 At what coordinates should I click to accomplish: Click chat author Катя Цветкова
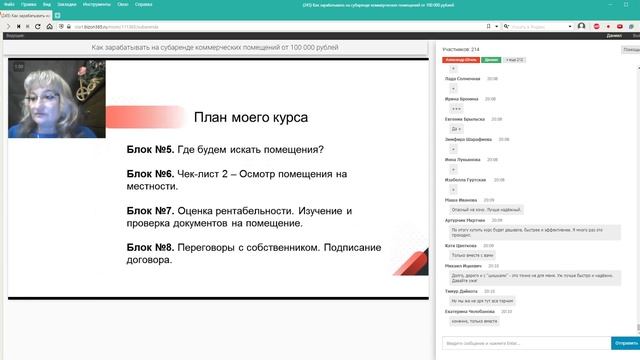tap(461, 246)
